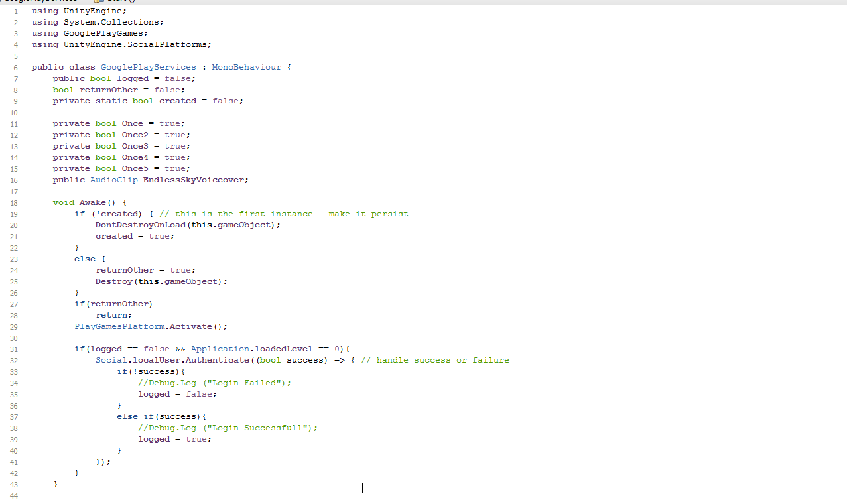Click the 'AudioClip' type name
The height and width of the screenshot is (504, 847).
pos(114,180)
